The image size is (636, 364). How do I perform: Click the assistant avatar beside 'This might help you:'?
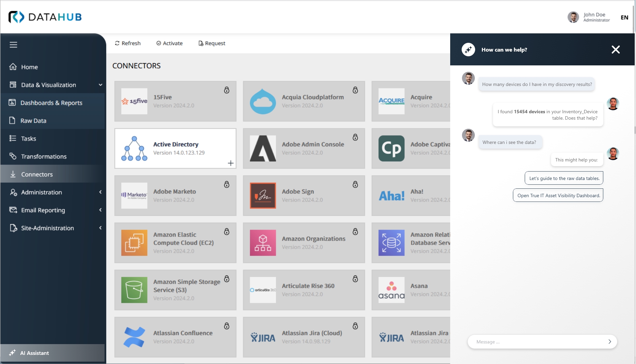coord(613,154)
